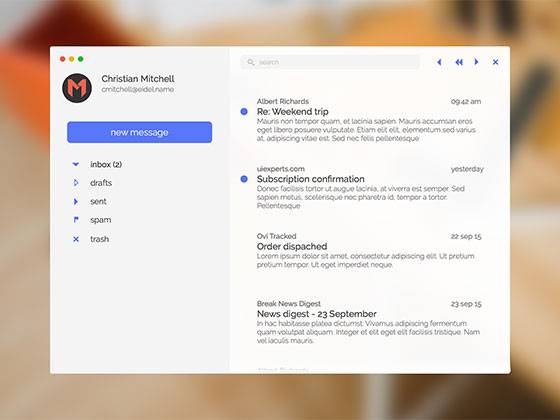Expand the drafts folder triangle
The height and width of the screenshot is (420, 560).
pos(76,182)
